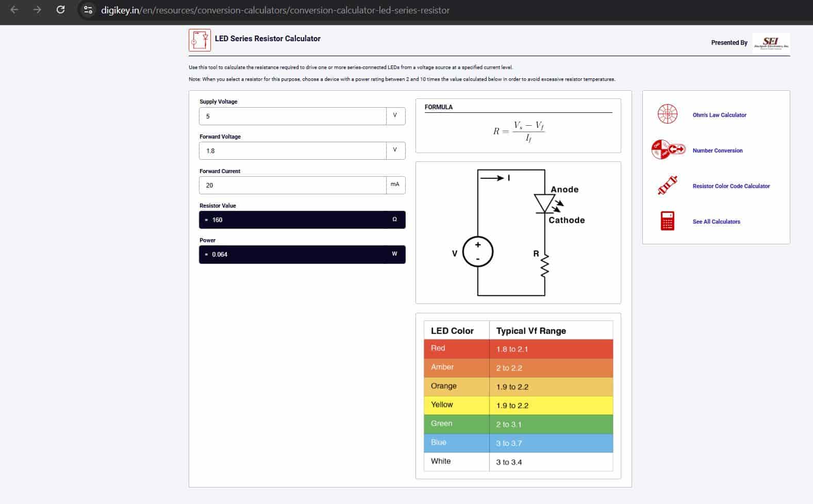Click the Red LED color row

[518, 349]
